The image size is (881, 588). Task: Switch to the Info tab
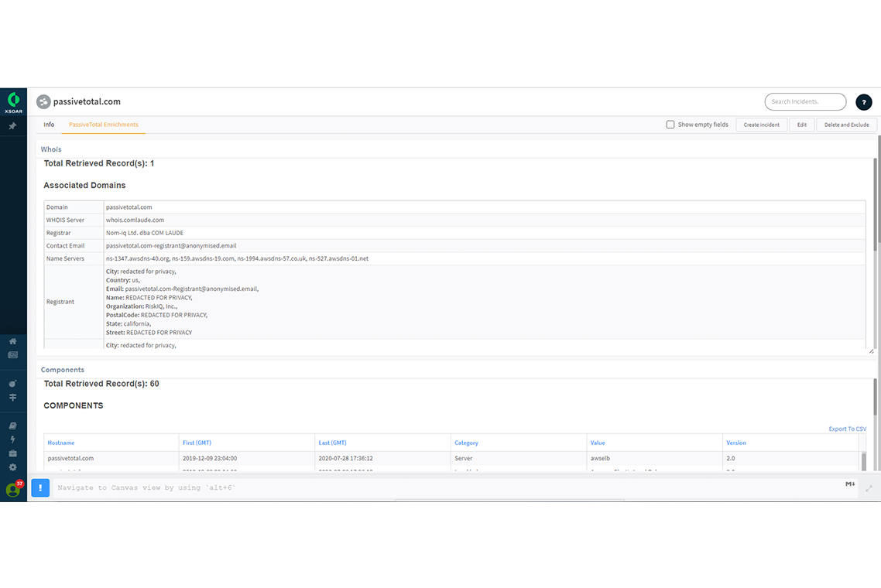point(49,125)
